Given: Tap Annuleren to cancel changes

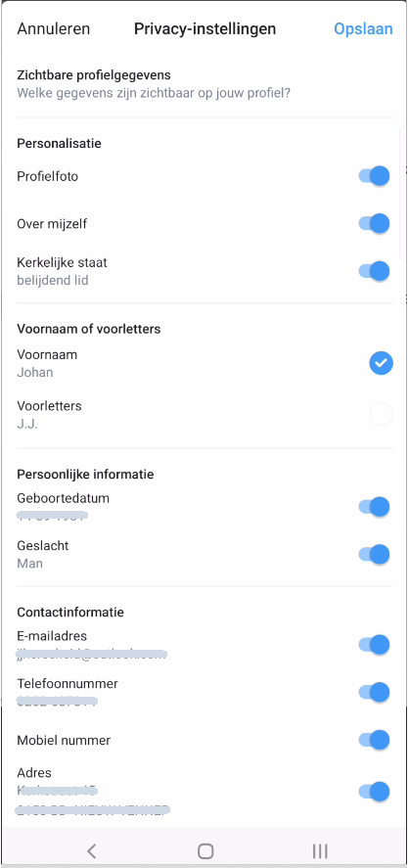Looking at the screenshot, I should pos(54,28).
